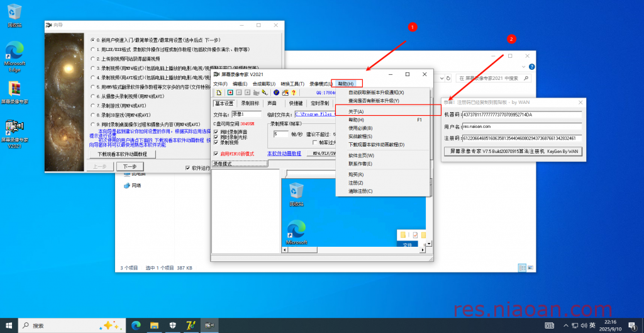644x333 pixels.
Task: Open Windows Security shield on taskbar
Action: click(172, 325)
